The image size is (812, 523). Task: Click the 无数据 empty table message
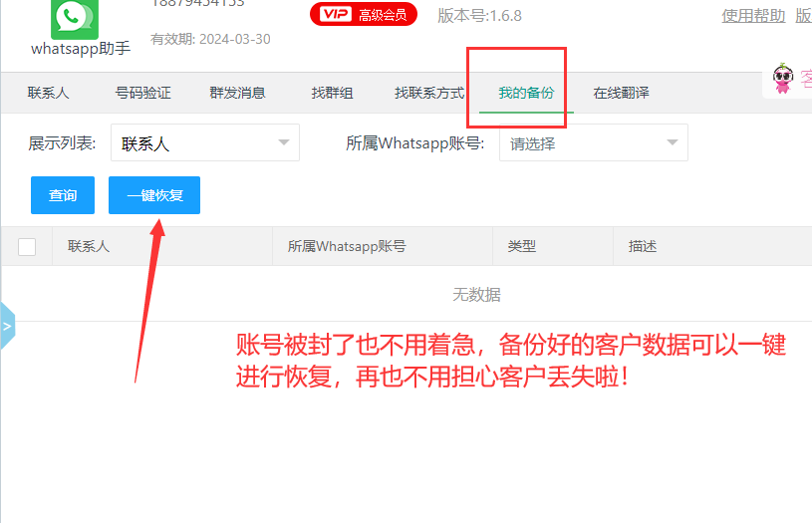(x=476, y=295)
